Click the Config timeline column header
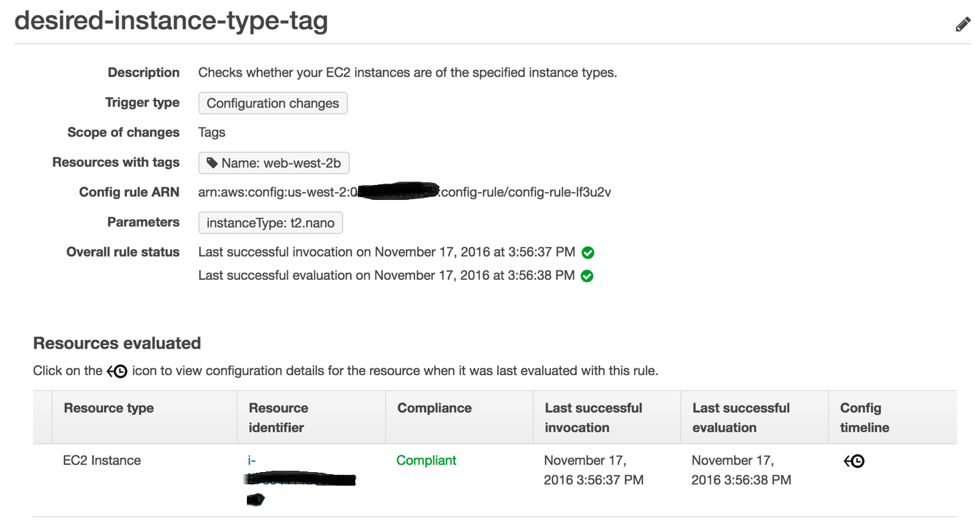The width and height of the screenshot is (975, 524). (864, 417)
